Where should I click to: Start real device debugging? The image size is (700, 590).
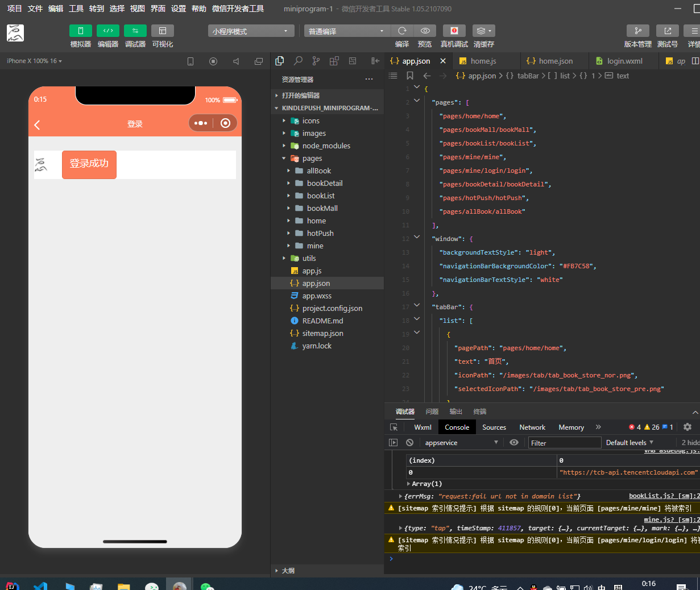[454, 31]
